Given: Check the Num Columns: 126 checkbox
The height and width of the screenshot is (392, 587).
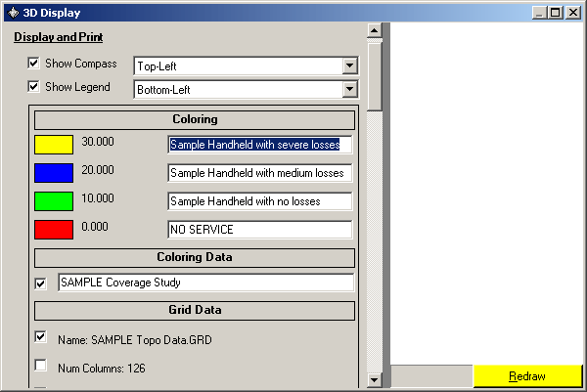Looking at the screenshot, I should [x=40, y=365].
